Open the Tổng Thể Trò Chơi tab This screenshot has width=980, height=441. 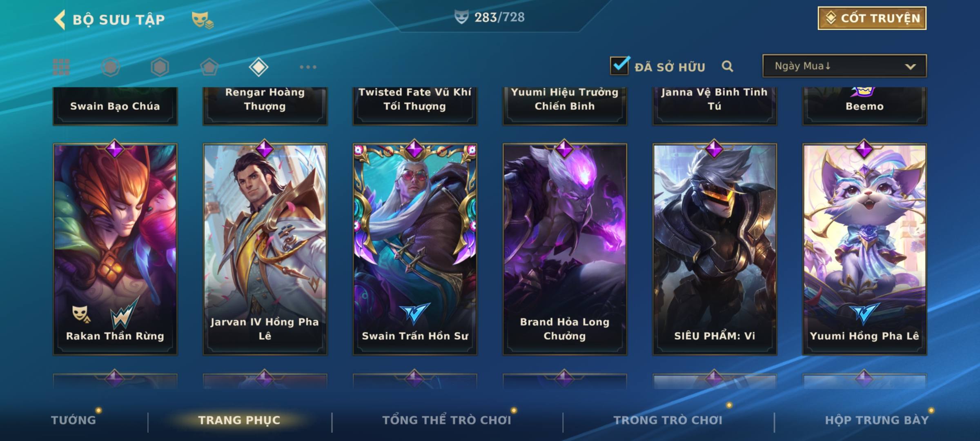447,420
